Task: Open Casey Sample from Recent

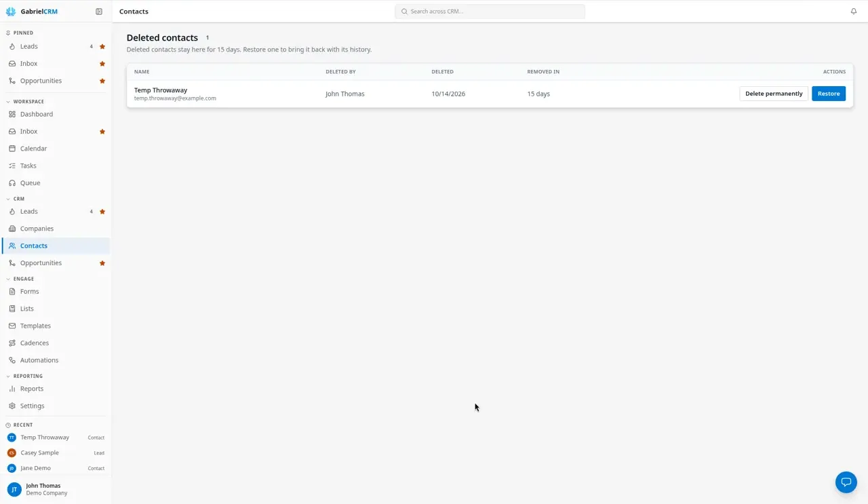Action: click(x=56, y=453)
